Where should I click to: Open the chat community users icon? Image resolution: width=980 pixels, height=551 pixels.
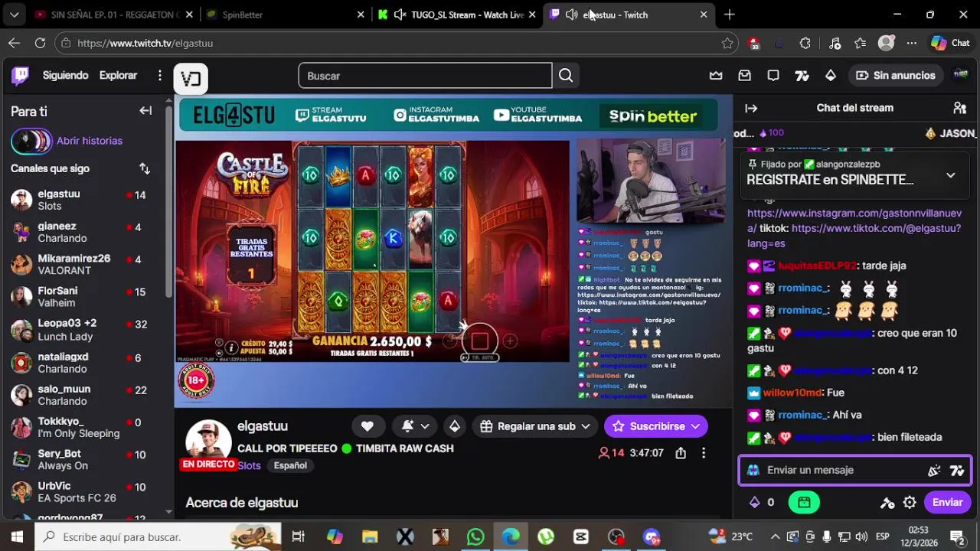[959, 108]
